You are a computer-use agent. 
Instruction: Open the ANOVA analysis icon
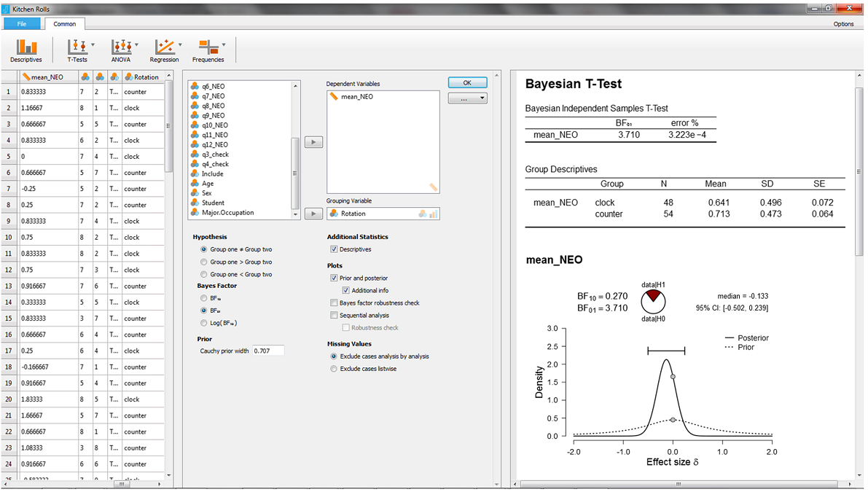click(120, 50)
